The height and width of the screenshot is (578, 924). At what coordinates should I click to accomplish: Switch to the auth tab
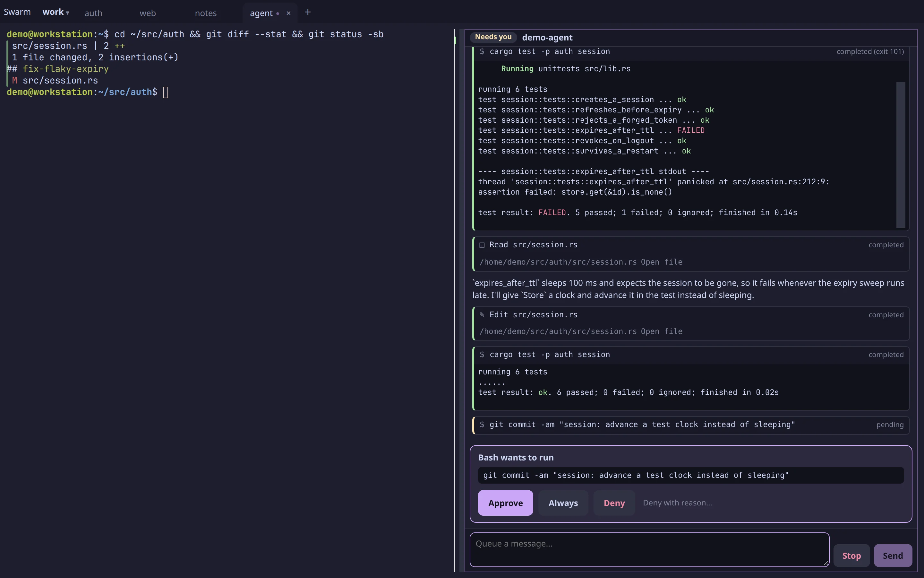point(93,13)
